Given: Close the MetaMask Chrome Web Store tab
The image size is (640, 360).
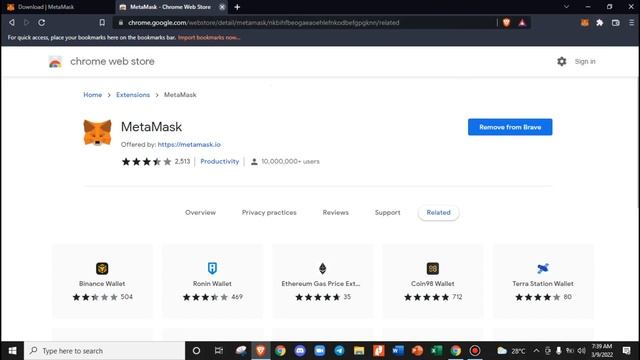Looking at the screenshot, I should click(x=222, y=7).
